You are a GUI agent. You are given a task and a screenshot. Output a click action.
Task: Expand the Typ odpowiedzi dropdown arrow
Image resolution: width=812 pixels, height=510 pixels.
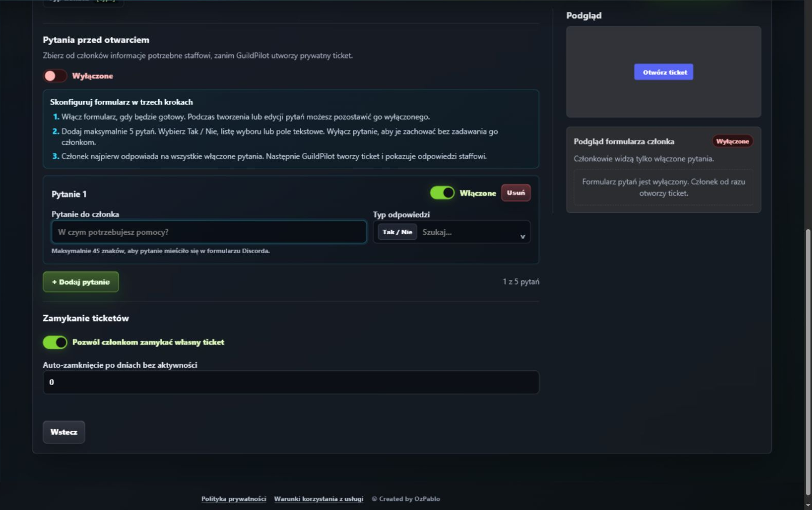(x=522, y=236)
